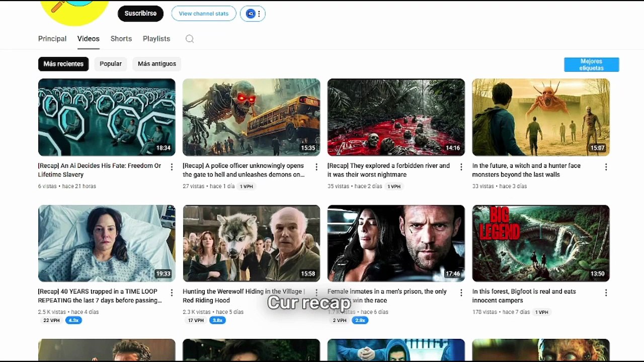Open the thumbnail with 17:46 duration

tap(396, 243)
